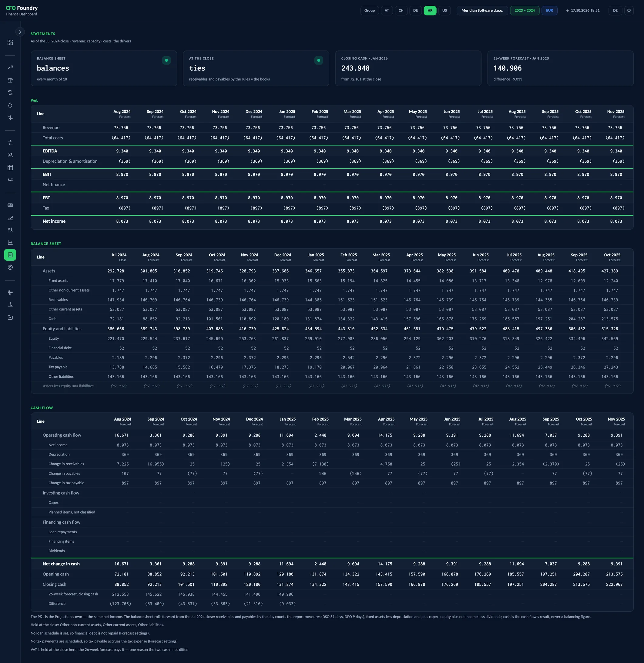The image size is (644, 663).
Task: Open the circular refresh arrows sidebar icon
Action: click(10, 92)
